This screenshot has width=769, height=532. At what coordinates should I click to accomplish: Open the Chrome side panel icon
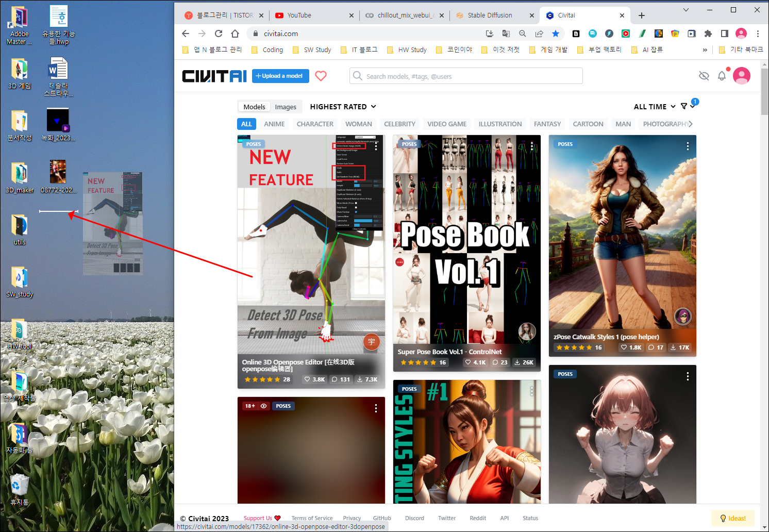[725, 34]
